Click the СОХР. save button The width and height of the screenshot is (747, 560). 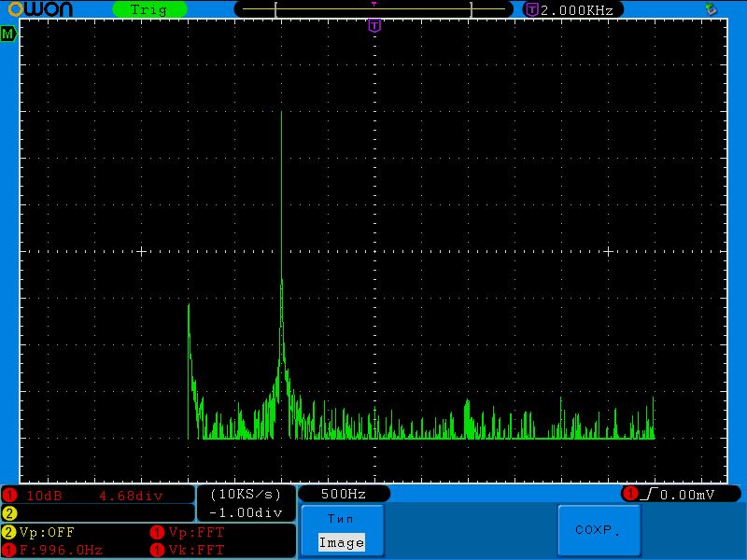coord(599,530)
